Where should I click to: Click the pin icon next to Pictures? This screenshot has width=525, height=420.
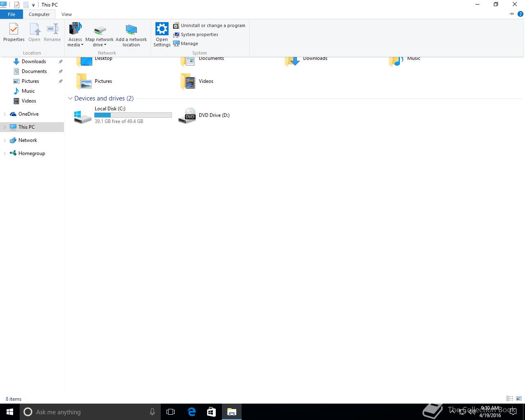[x=60, y=81]
